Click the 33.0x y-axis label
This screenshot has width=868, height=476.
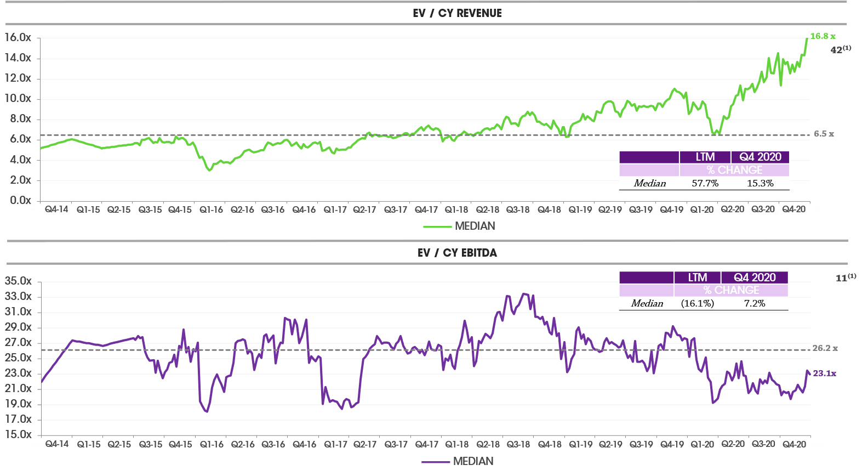point(18,296)
